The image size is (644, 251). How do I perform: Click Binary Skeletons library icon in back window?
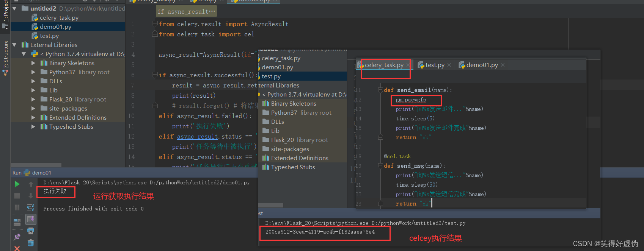[x=44, y=63]
